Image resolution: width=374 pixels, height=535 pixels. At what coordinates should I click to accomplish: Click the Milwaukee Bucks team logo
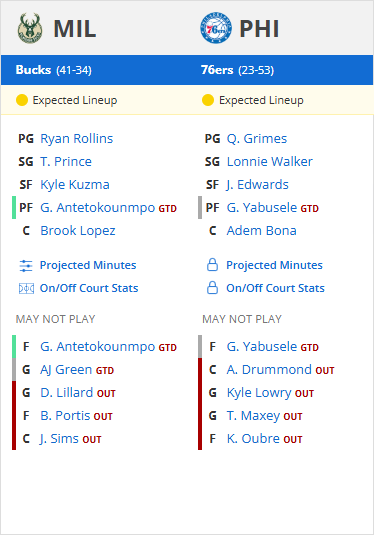pyautogui.click(x=30, y=28)
